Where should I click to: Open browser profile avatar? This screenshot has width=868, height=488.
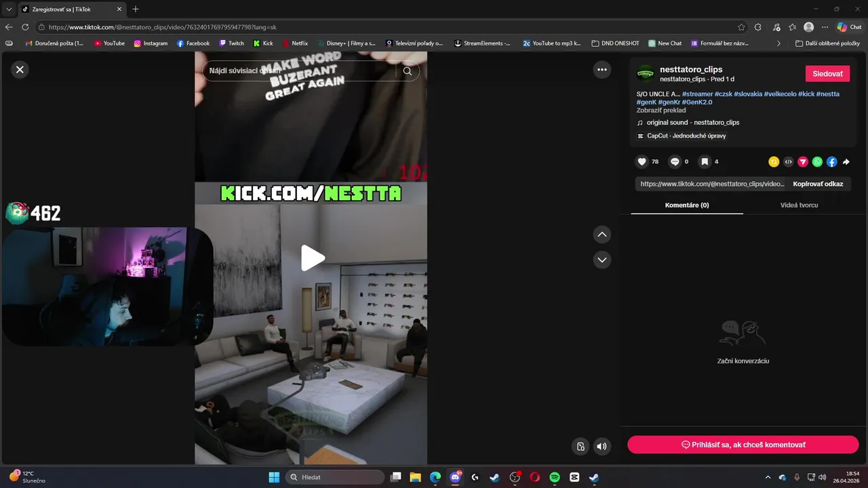point(808,27)
